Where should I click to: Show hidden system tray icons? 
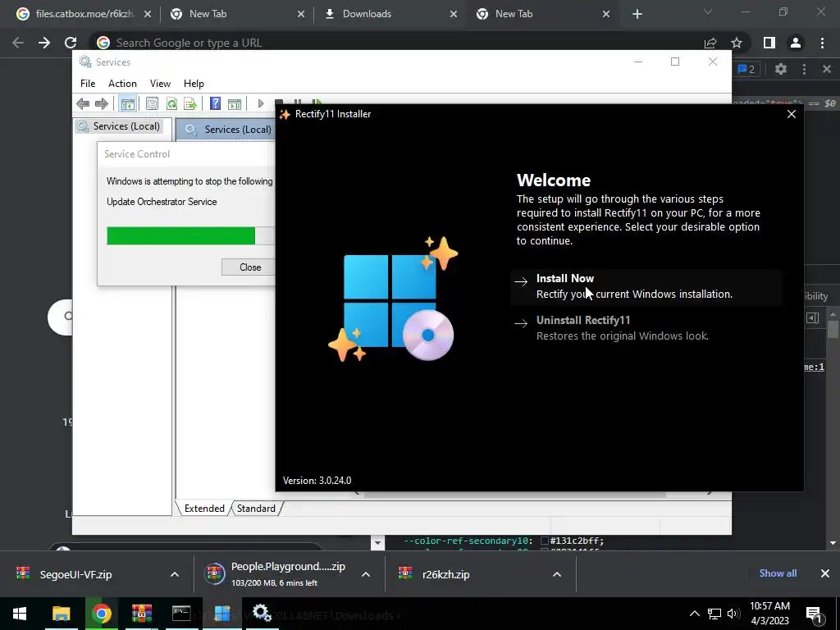(x=694, y=614)
